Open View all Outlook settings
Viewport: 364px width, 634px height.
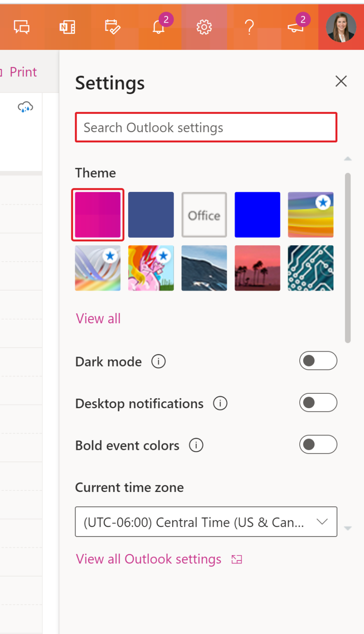tap(148, 558)
